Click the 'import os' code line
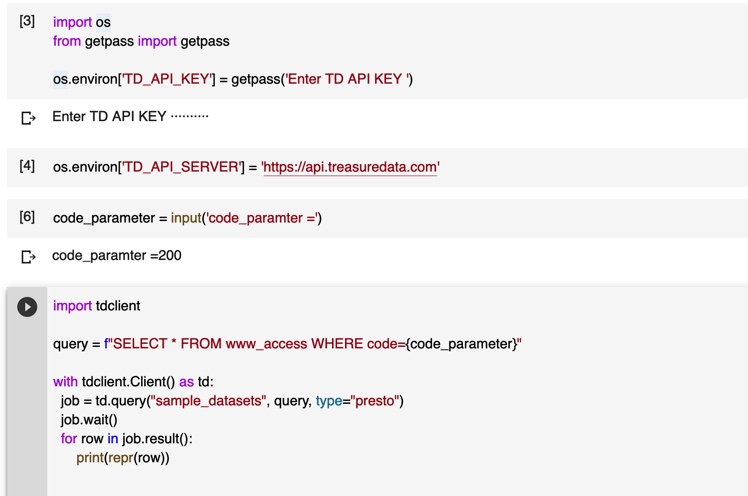Screen dimensions: 748x496 tap(82, 22)
